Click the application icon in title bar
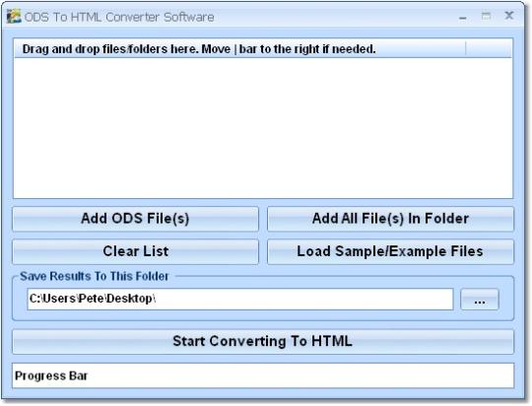 (x=14, y=17)
